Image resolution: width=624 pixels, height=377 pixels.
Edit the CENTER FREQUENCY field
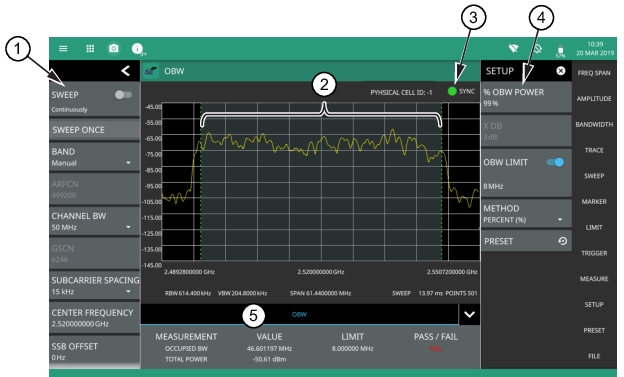click(x=94, y=318)
